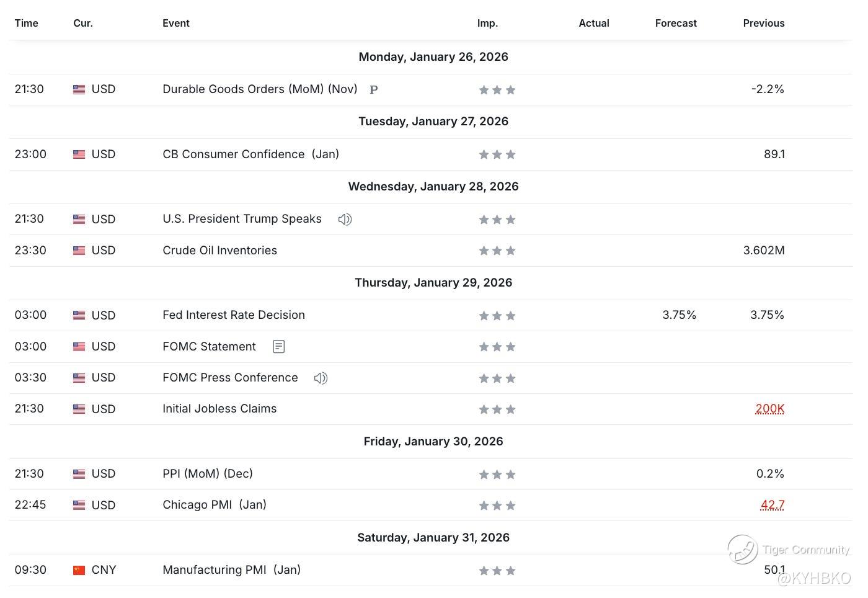Click the preliminary P icon for Durable Goods
This screenshot has height=598, width=868.
pos(374,90)
